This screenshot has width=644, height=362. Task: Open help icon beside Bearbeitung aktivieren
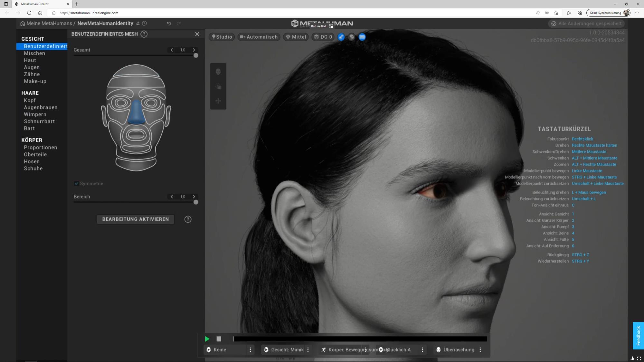coord(188,219)
